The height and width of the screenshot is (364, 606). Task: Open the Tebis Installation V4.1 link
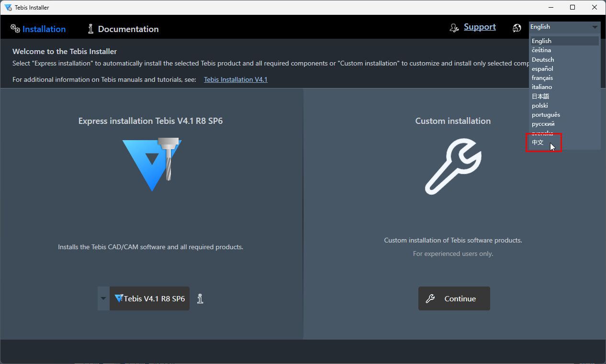pyautogui.click(x=236, y=79)
